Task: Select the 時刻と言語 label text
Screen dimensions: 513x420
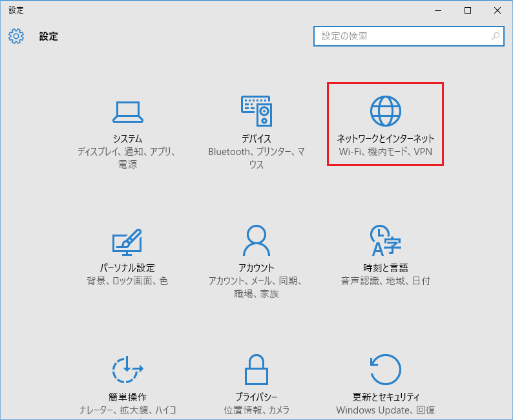Action: (x=386, y=268)
